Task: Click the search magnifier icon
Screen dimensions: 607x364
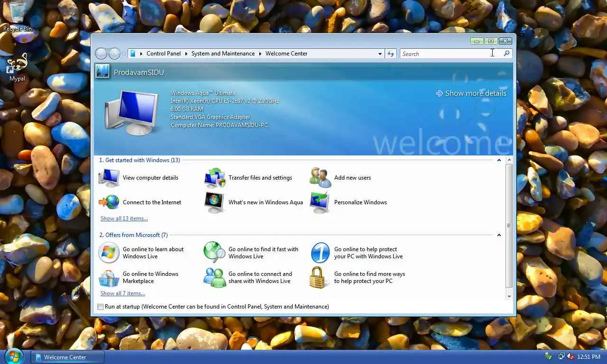Action: (506, 54)
